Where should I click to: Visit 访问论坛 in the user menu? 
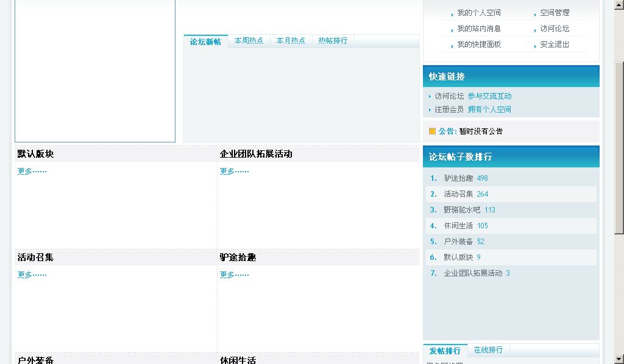[555, 29]
